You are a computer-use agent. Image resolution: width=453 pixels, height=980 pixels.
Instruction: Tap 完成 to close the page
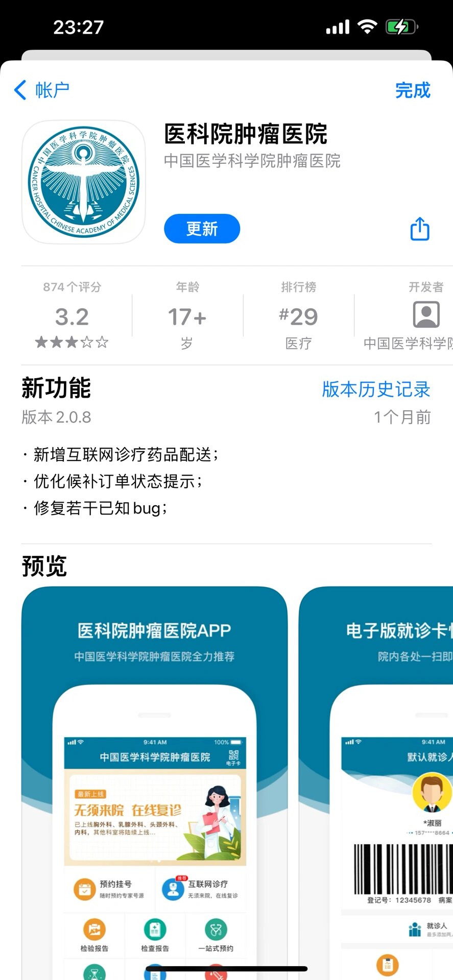413,90
